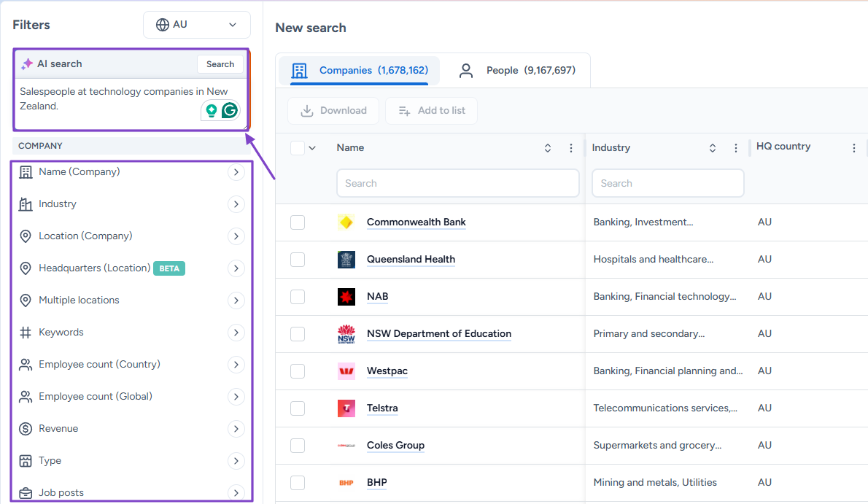
Task: Check the Westpac row checkbox
Action: 298,371
